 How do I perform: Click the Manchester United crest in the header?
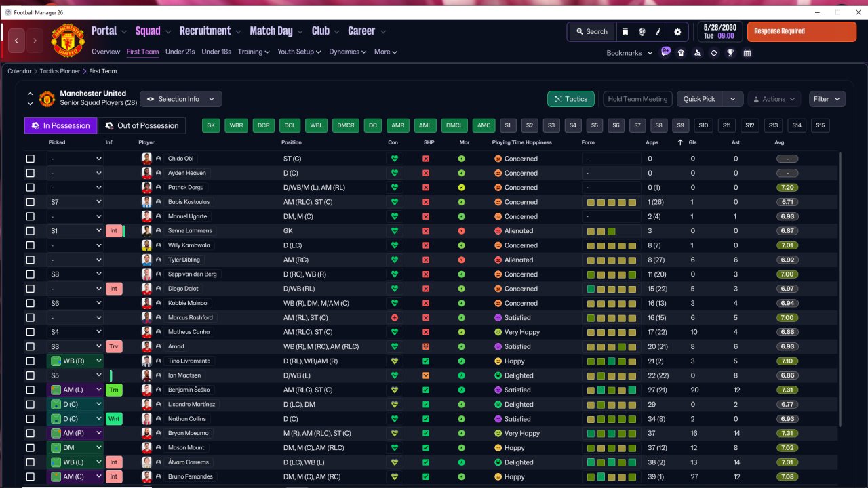(68, 41)
